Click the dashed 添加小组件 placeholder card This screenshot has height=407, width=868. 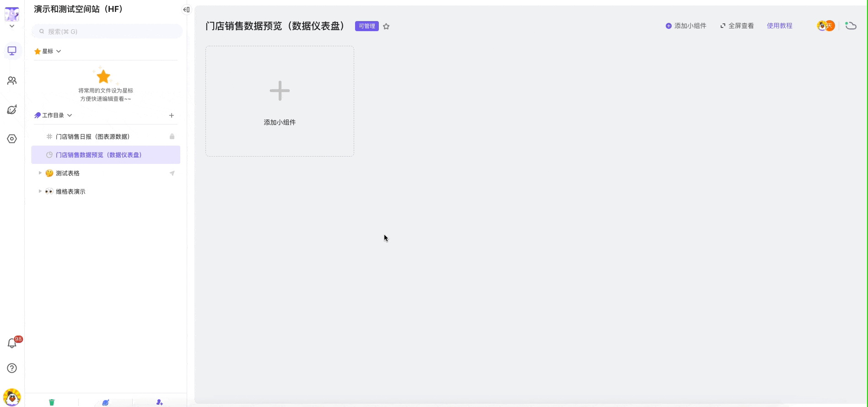[280, 101]
